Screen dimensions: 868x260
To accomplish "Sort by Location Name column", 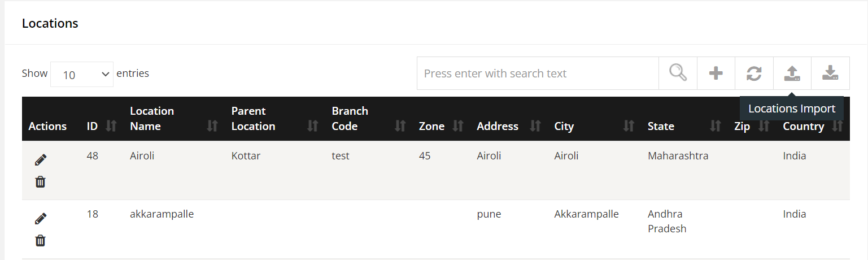I will (174, 119).
